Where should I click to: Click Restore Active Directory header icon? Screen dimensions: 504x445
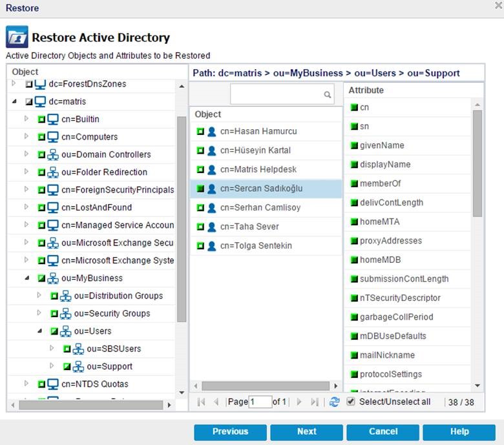[17, 37]
